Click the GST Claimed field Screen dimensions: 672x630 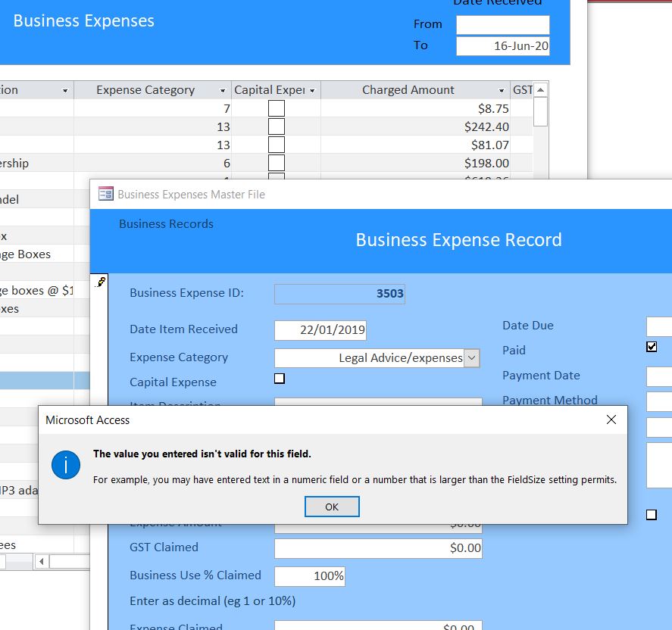pyautogui.click(x=379, y=548)
